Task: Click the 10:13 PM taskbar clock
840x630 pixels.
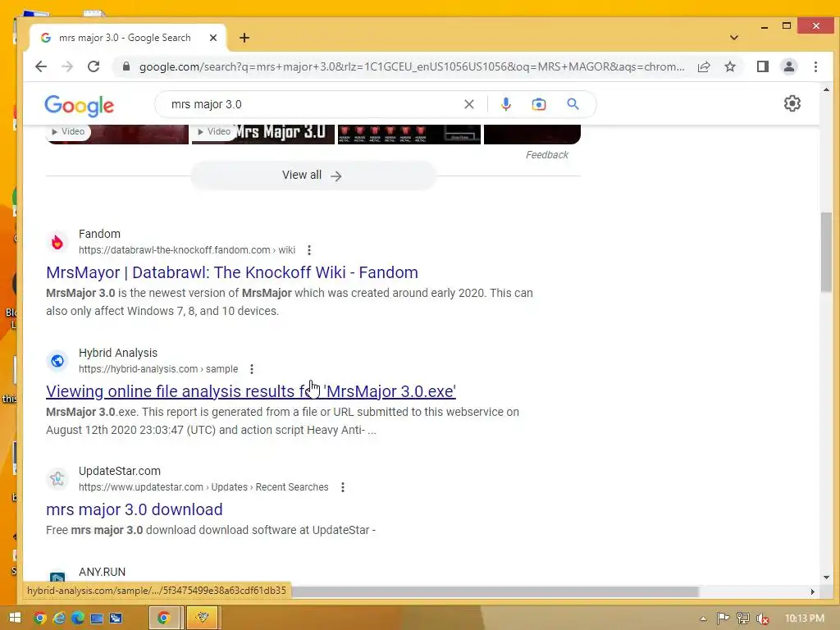Action: (x=804, y=619)
